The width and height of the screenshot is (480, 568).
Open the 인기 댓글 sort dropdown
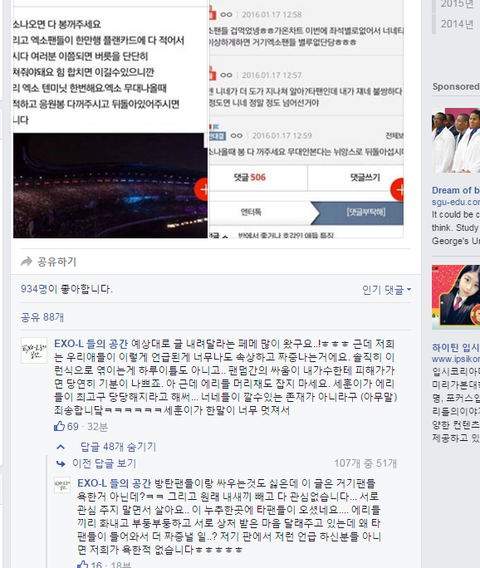386,289
